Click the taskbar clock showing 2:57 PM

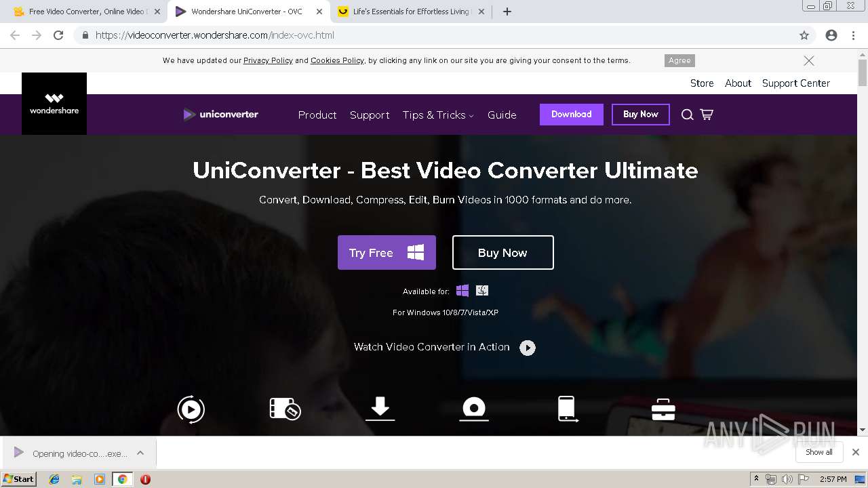tap(833, 479)
